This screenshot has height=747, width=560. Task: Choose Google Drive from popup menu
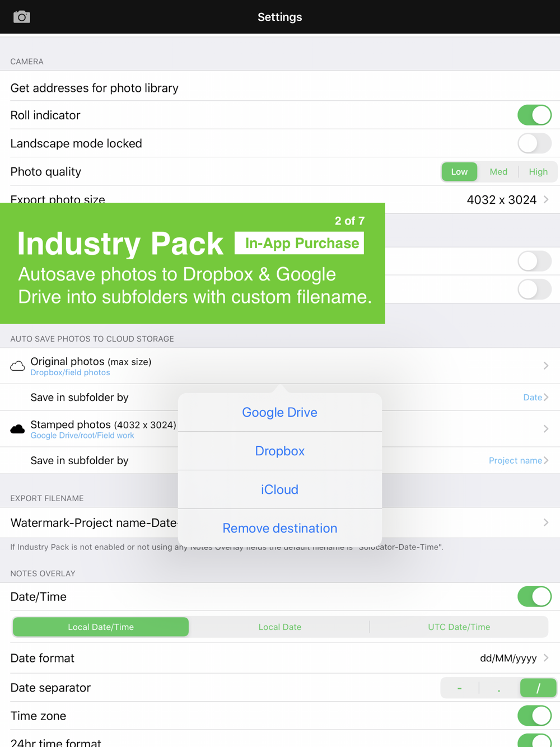tap(280, 413)
